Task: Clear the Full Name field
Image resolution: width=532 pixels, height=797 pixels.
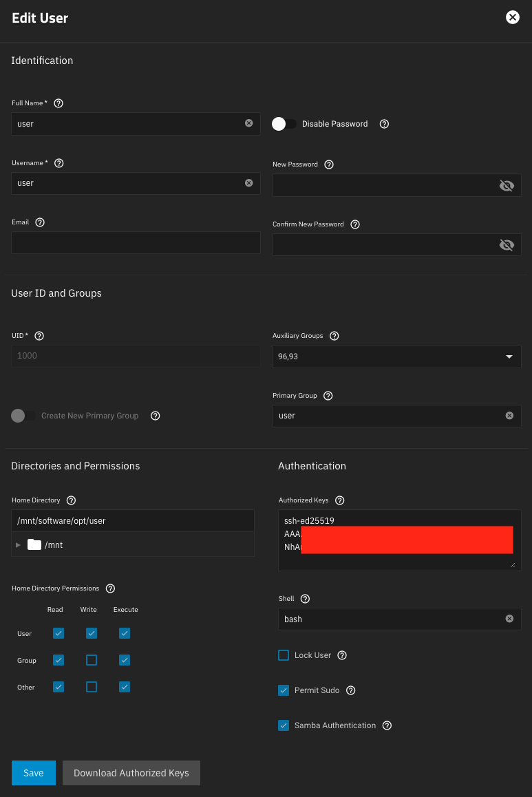Action: pyautogui.click(x=249, y=124)
